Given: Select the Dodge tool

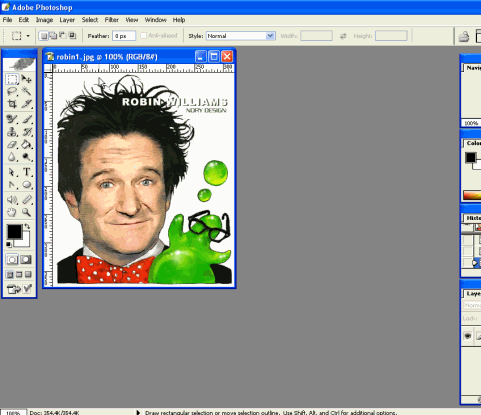Looking at the screenshot, I should pos(26,157).
